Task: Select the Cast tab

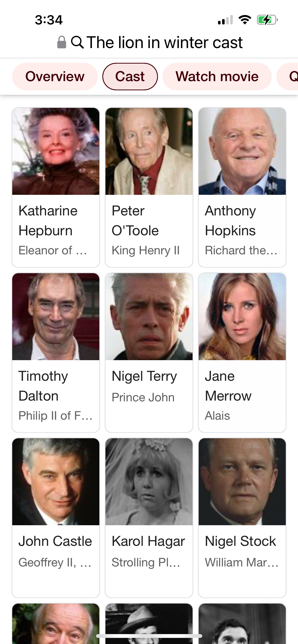Action: [130, 77]
